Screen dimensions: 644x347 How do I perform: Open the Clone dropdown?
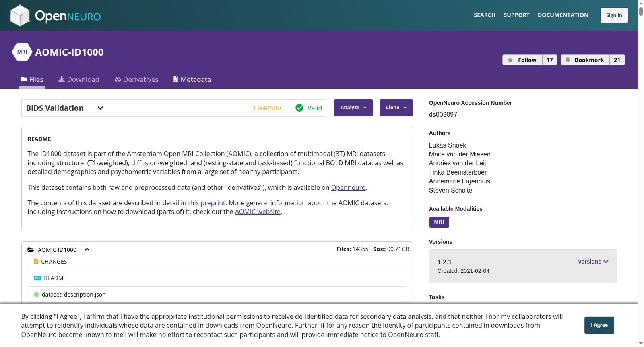396,108
